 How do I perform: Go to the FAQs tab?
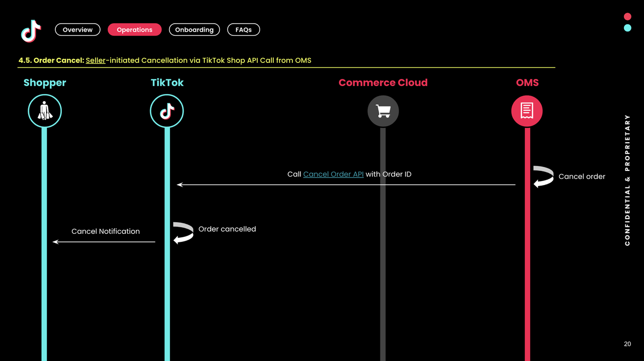click(244, 30)
